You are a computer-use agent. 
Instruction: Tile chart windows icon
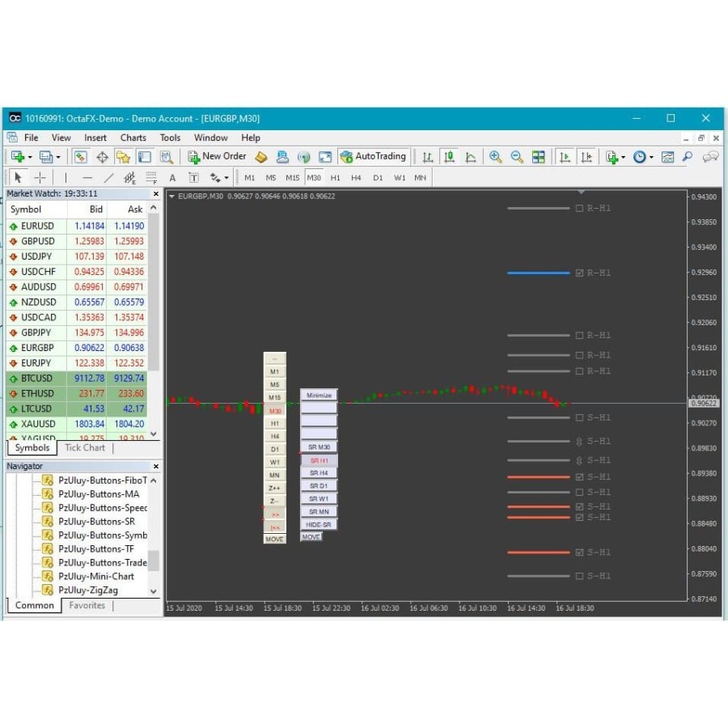pos(539,157)
